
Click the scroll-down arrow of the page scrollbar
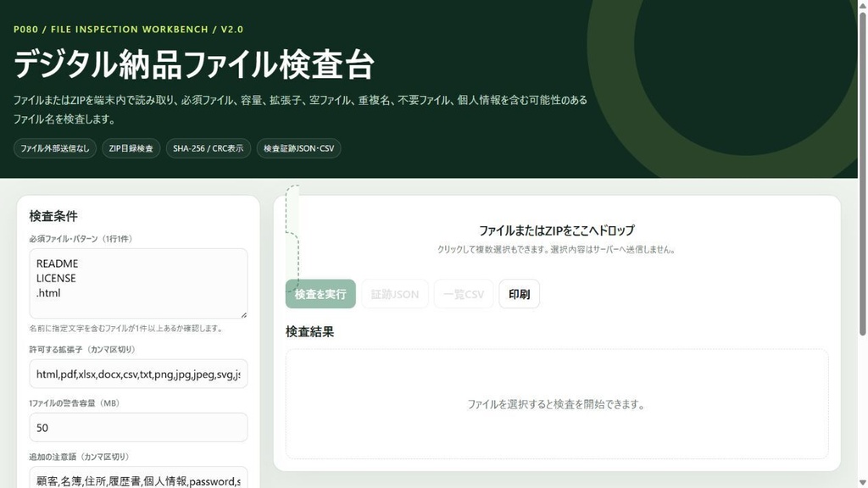pyautogui.click(x=862, y=483)
